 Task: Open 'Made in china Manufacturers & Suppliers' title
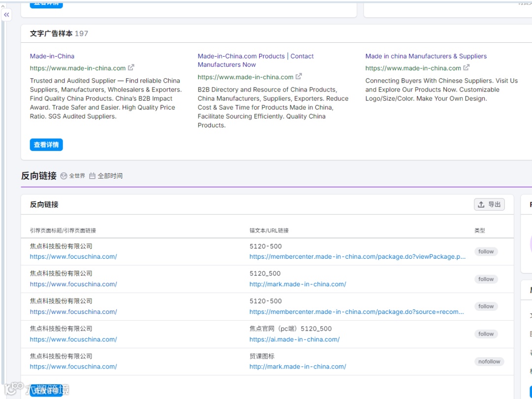(426, 56)
